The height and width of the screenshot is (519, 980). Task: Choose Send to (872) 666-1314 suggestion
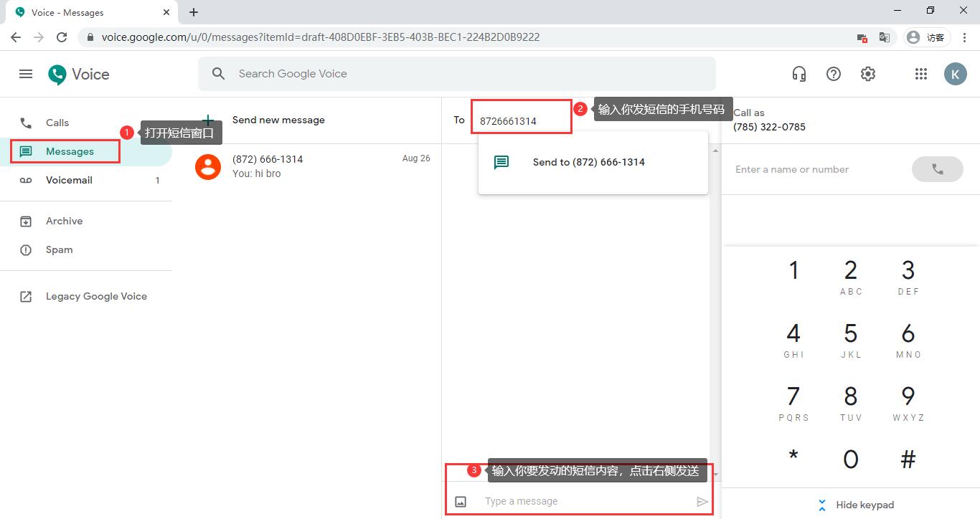[593, 162]
